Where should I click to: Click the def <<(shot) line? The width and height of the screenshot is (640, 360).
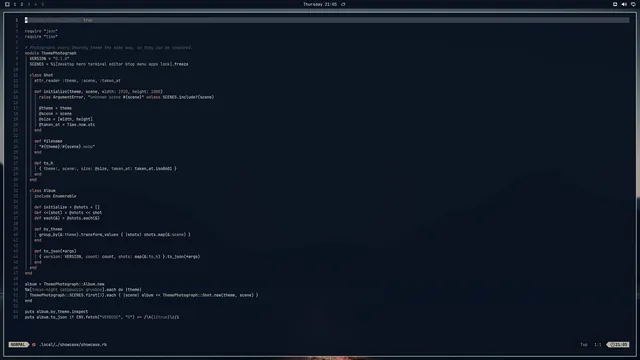click(x=68, y=213)
